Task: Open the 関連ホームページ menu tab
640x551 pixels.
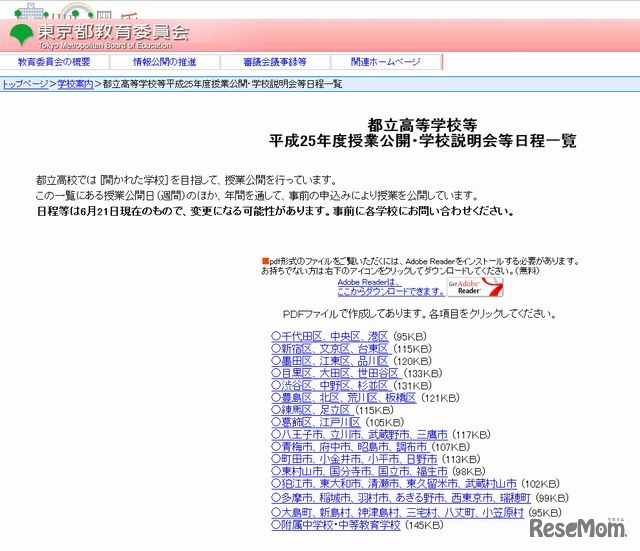Action: tap(386, 62)
